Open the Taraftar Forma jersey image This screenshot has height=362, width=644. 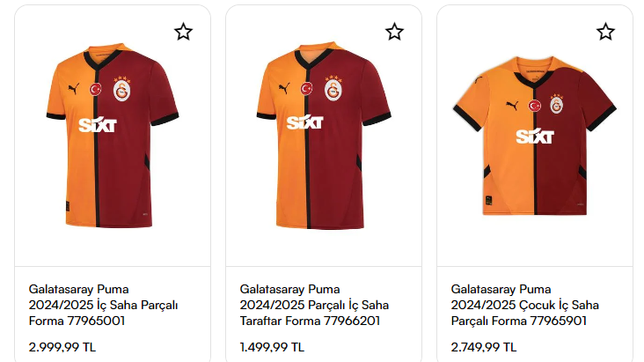324,136
